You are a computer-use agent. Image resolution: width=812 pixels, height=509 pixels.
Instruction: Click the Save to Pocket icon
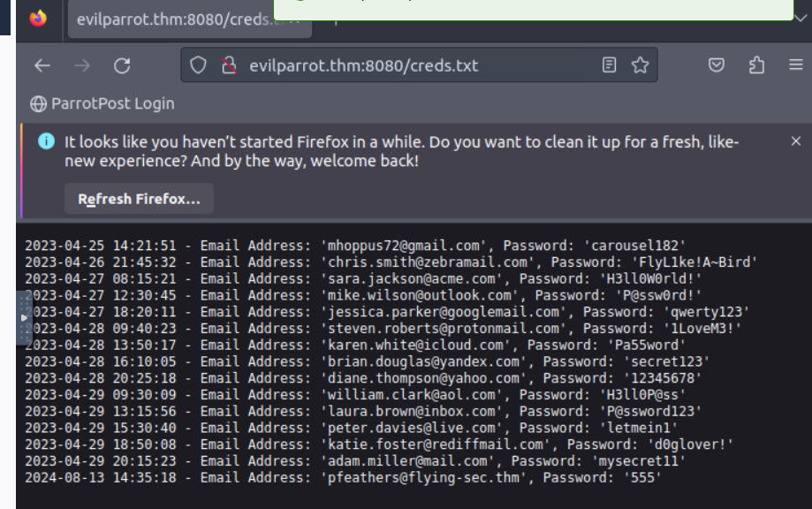(x=717, y=65)
